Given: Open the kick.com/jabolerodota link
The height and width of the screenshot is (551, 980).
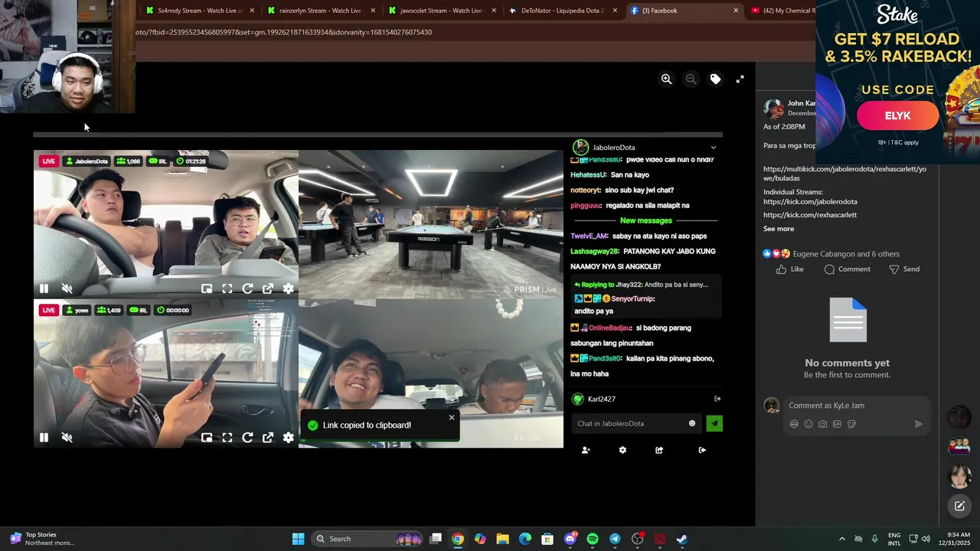Looking at the screenshot, I should coord(810,201).
